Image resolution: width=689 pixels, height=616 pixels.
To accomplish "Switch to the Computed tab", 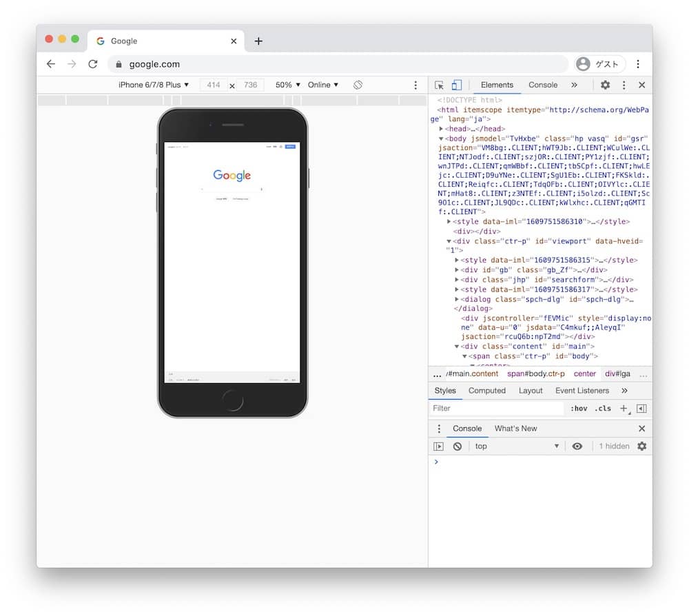I will tap(487, 391).
